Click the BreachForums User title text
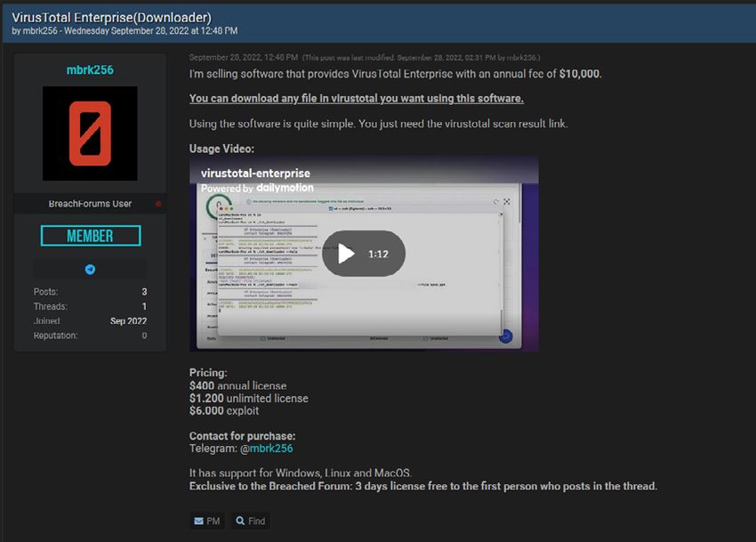This screenshot has width=756, height=542. click(90, 204)
